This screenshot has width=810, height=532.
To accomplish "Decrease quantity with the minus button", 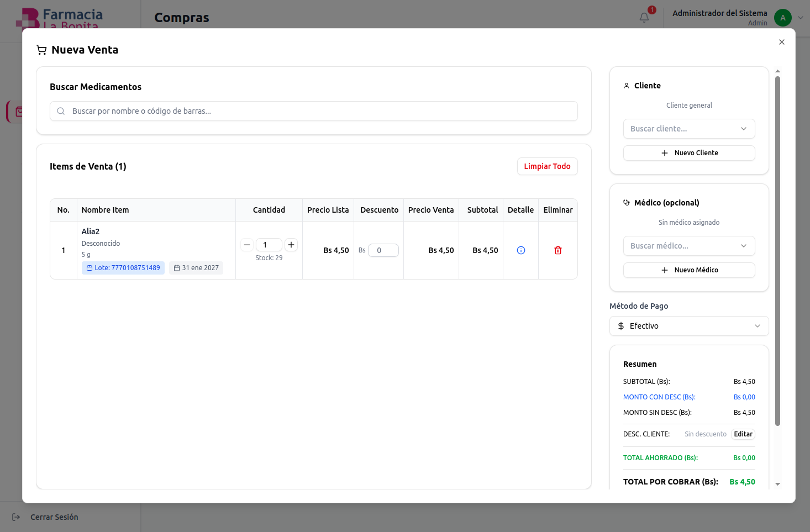I will coord(247,245).
